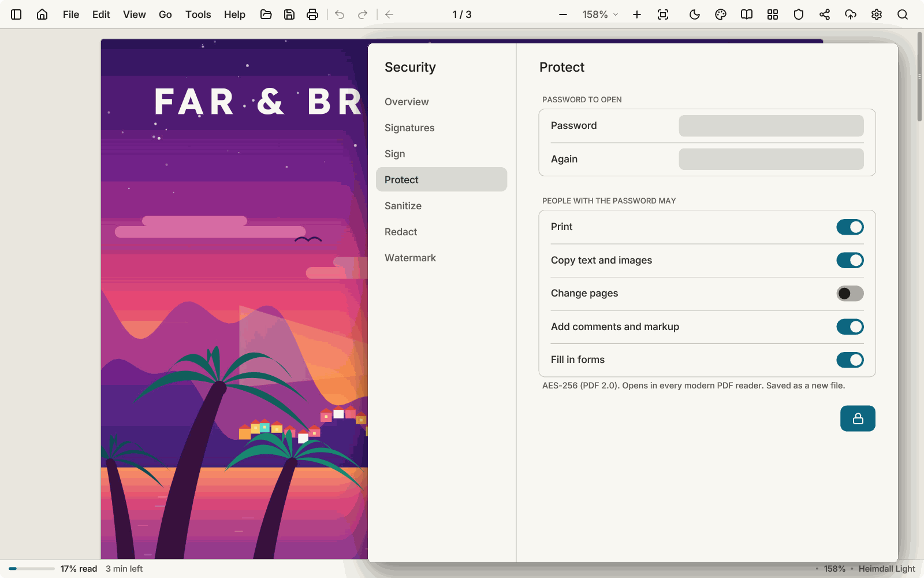Disable the Print permission toggle
Viewport: 924px width, 578px height.
(850, 227)
